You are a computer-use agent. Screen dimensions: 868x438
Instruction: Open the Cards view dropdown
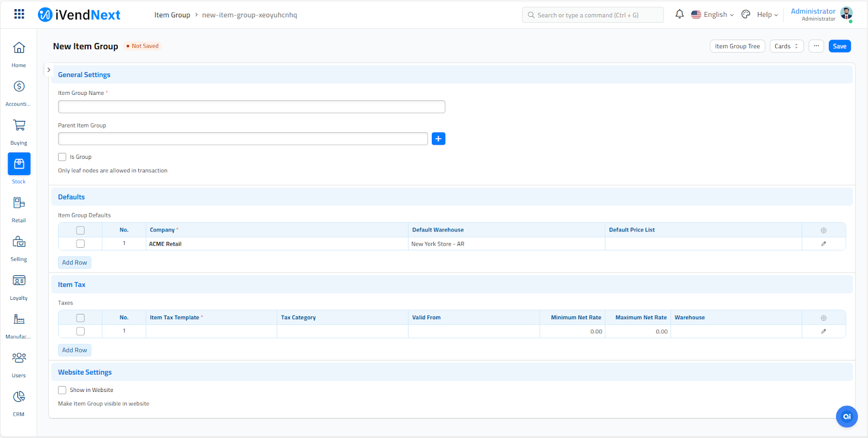(786, 47)
